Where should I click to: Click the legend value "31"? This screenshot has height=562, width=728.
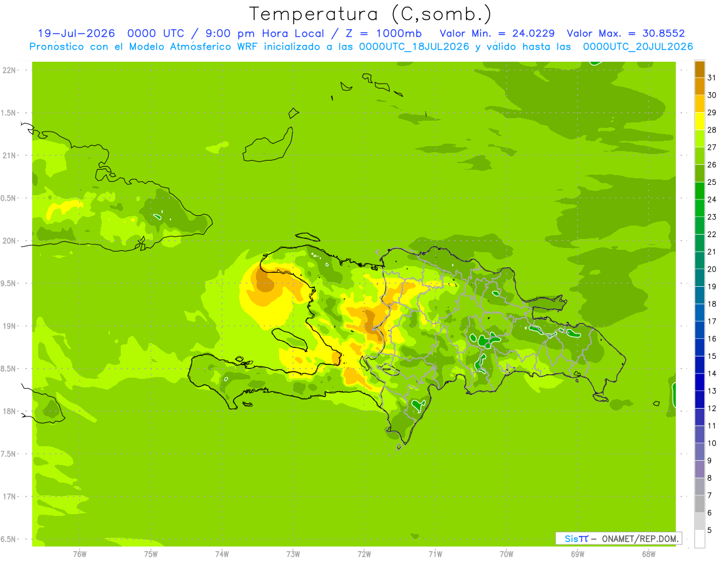pos(712,77)
